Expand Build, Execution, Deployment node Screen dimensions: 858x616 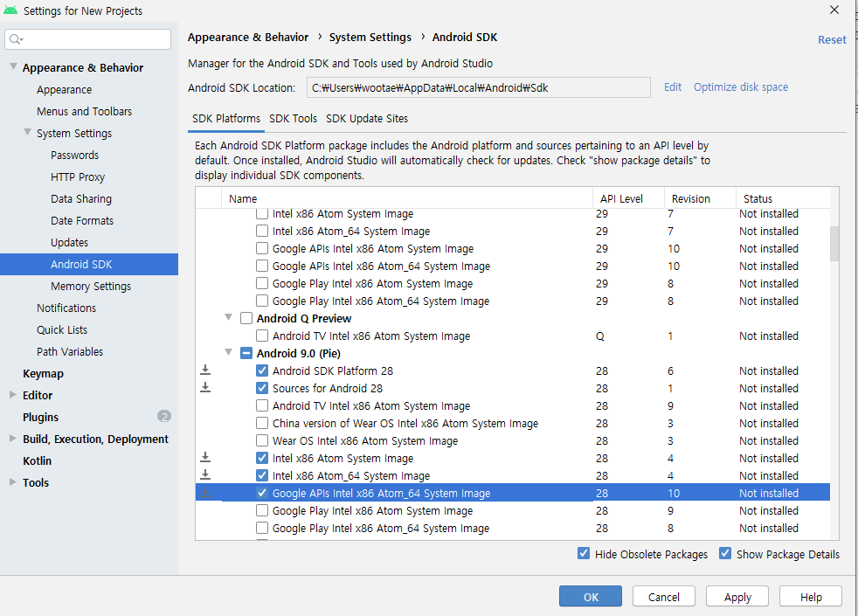[x=13, y=439]
